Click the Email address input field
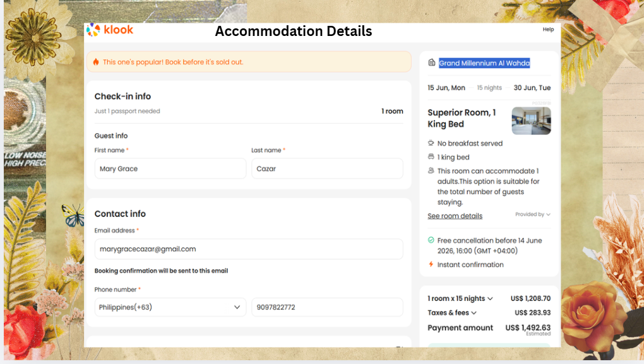 (x=249, y=249)
